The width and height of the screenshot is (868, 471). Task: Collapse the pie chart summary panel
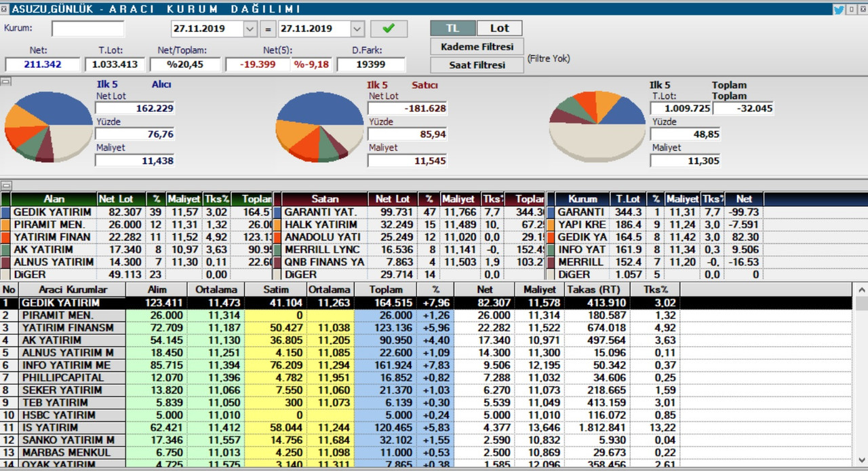5,81
